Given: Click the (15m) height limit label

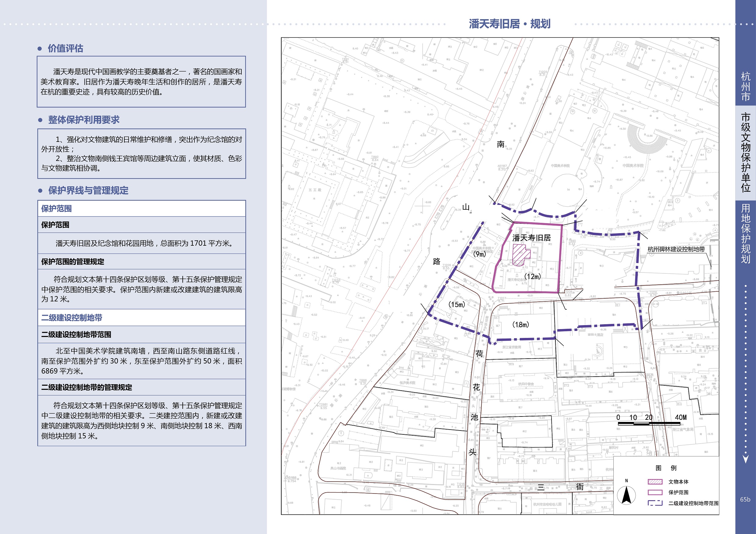Looking at the screenshot, I should click(457, 304).
